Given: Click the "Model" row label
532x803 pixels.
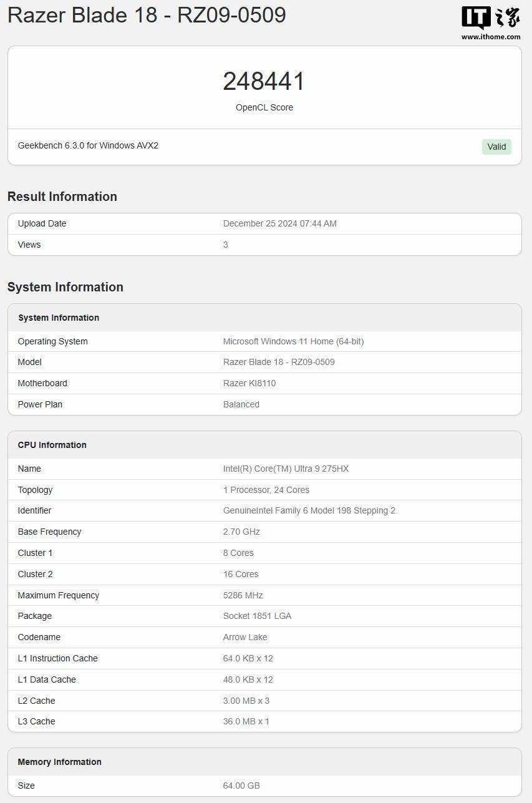Looking at the screenshot, I should click(x=30, y=362).
